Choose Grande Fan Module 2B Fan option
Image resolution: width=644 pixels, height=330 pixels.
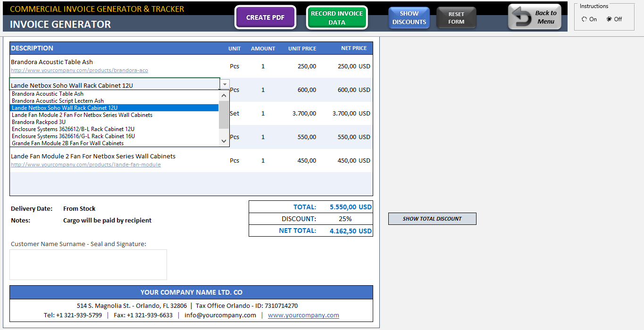(x=115, y=143)
